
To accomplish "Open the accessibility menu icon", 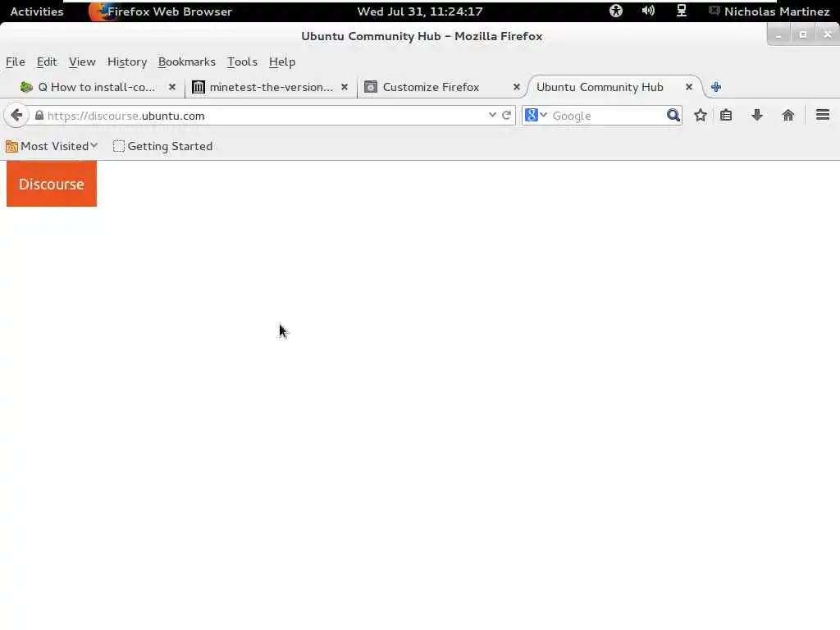I will [616, 11].
